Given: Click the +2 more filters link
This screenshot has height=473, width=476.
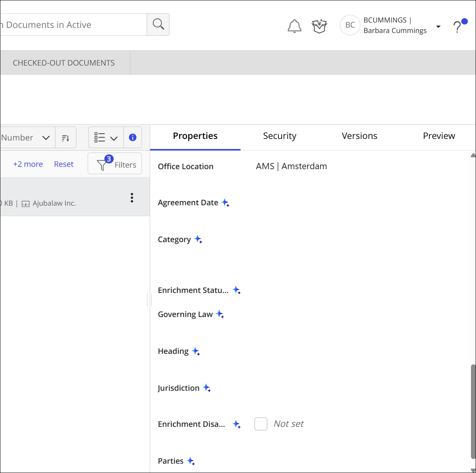Looking at the screenshot, I should 28,165.
